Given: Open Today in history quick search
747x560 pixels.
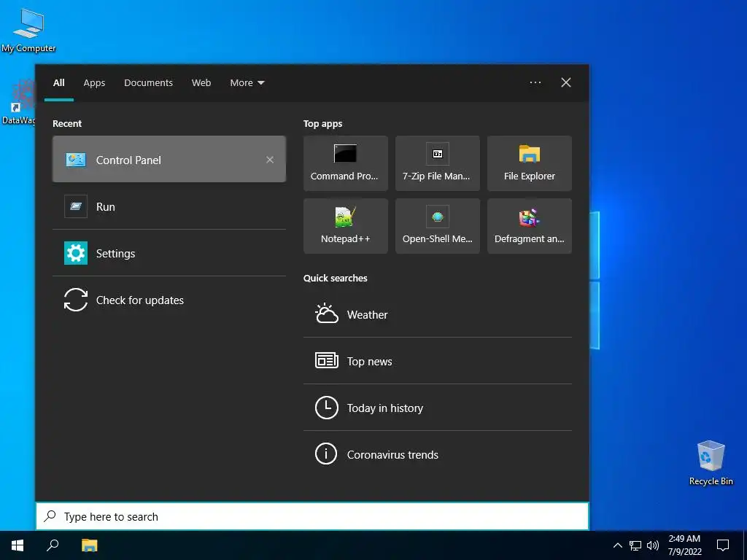Looking at the screenshot, I should [x=438, y=408].
